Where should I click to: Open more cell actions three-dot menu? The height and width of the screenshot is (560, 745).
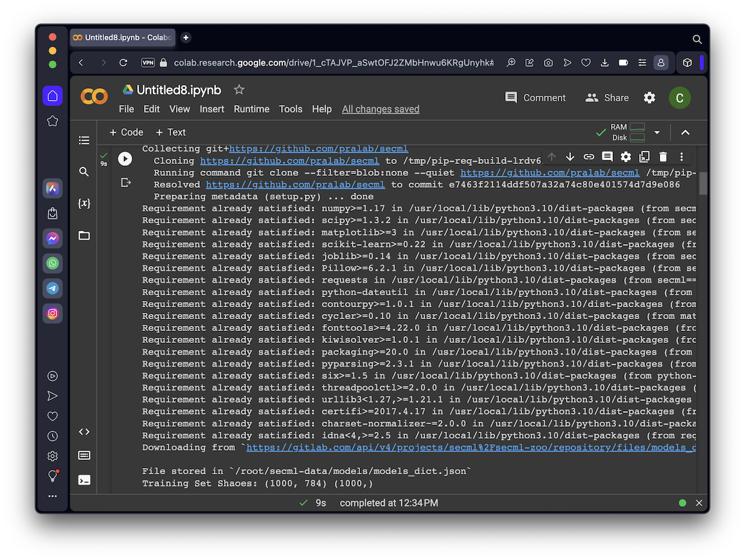(682, 157)
